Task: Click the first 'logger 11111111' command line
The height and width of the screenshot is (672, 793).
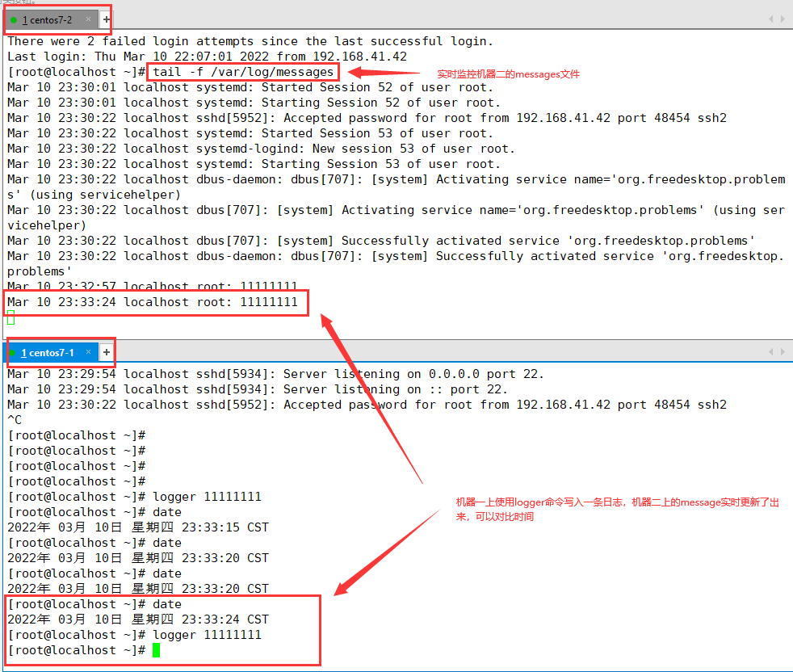Action: click(134, 497)
